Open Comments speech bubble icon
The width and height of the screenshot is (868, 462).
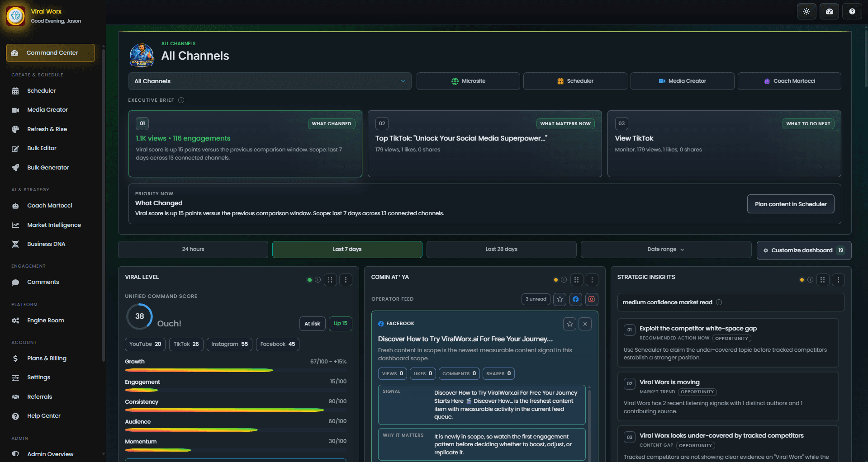(x=15, y=282)
